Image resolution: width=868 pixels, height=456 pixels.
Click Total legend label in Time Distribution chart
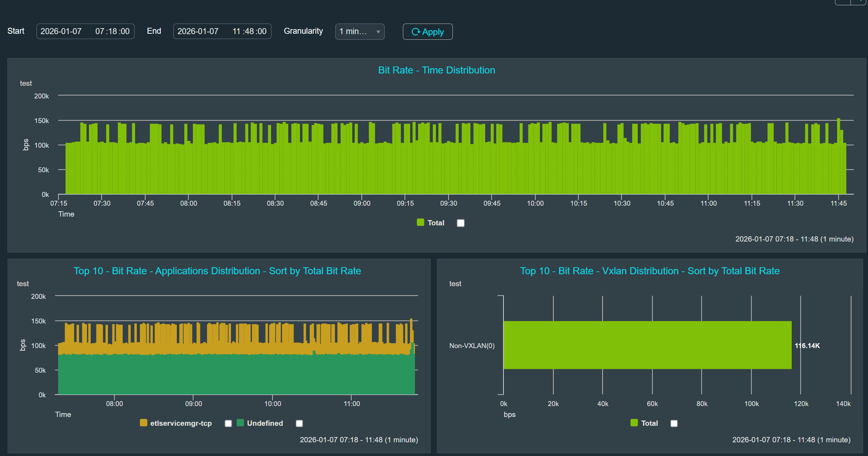[436, 223]
